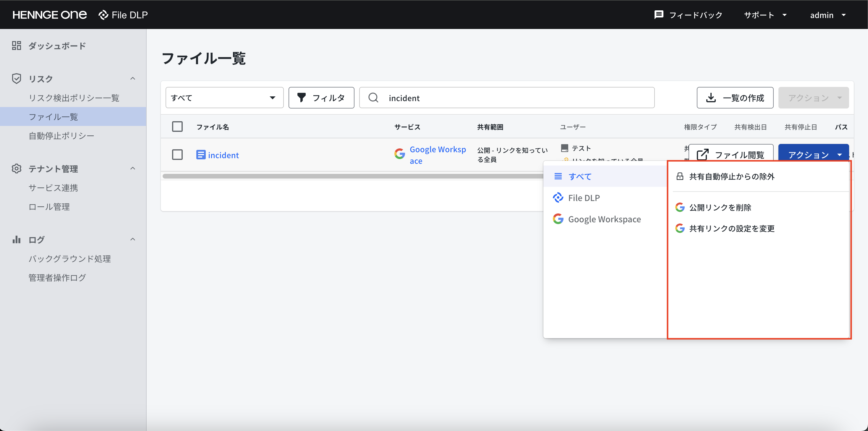The width and height of the screenshot is (868, 431).
Task: Click the File DLP icon in action menu
Action: tap(558, 197)
